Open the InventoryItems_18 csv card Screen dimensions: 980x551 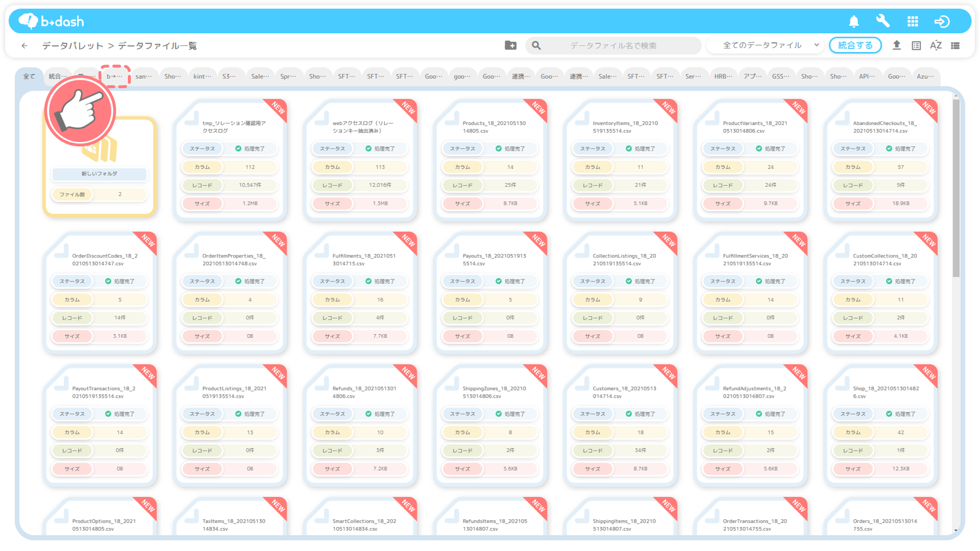620,161
